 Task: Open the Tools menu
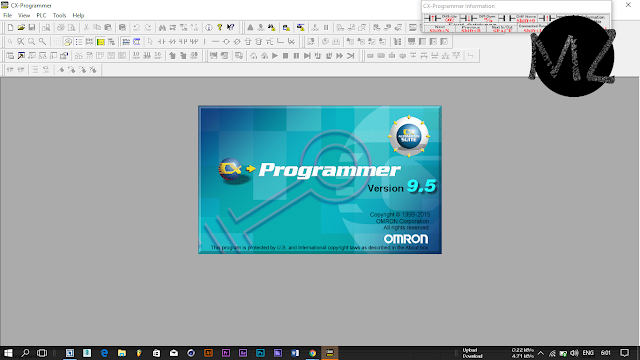pos(59,15)
